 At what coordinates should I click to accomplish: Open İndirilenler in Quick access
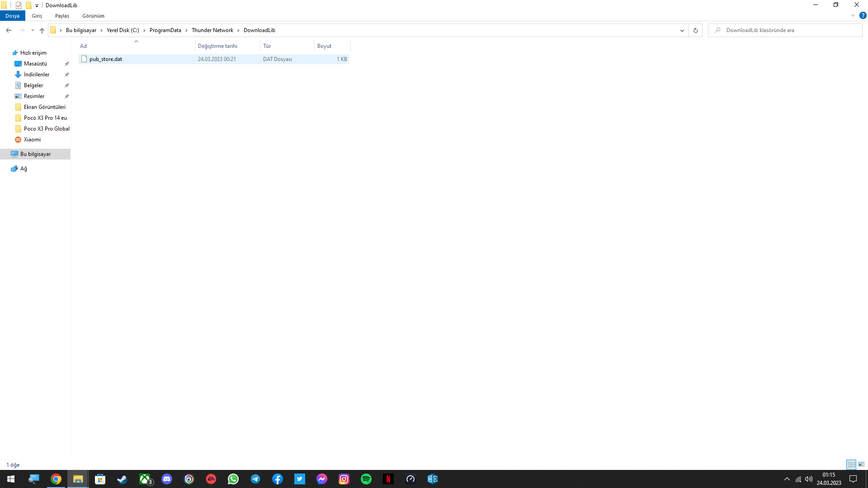click(x=37, y=75)
